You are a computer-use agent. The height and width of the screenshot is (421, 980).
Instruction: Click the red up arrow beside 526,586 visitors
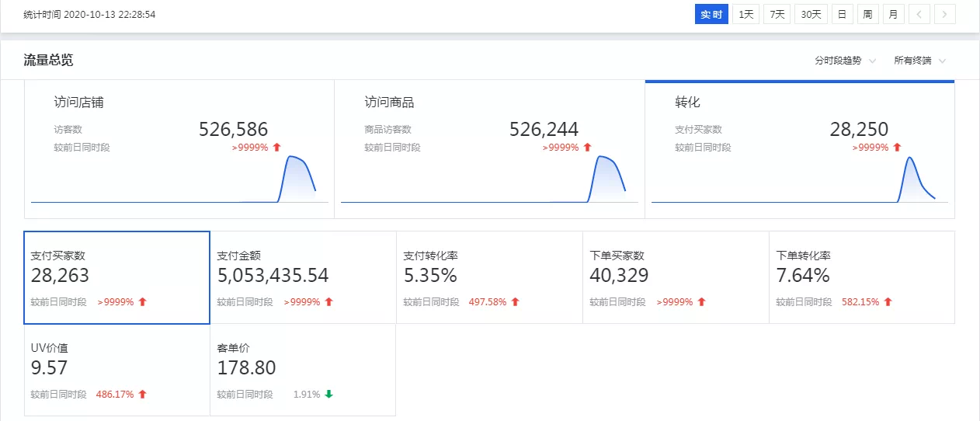276,147
